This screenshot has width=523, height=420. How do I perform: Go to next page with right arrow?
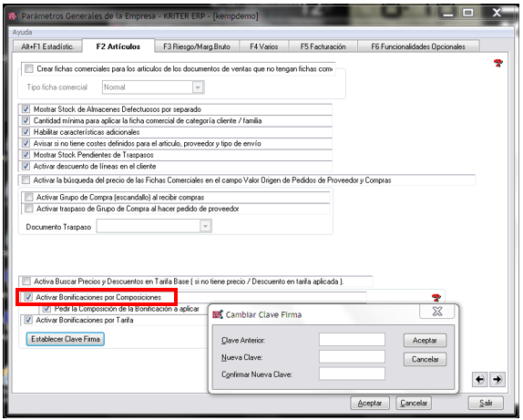point(497,379)
